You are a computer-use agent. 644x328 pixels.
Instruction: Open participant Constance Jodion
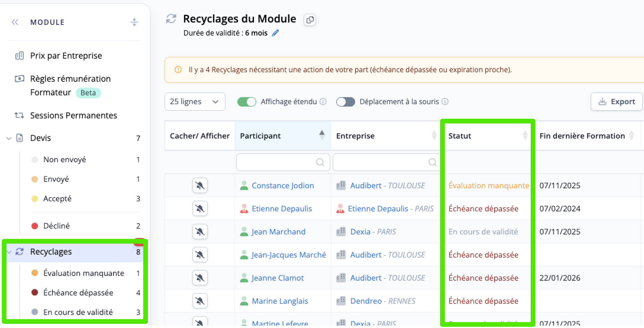pos(283,186)
